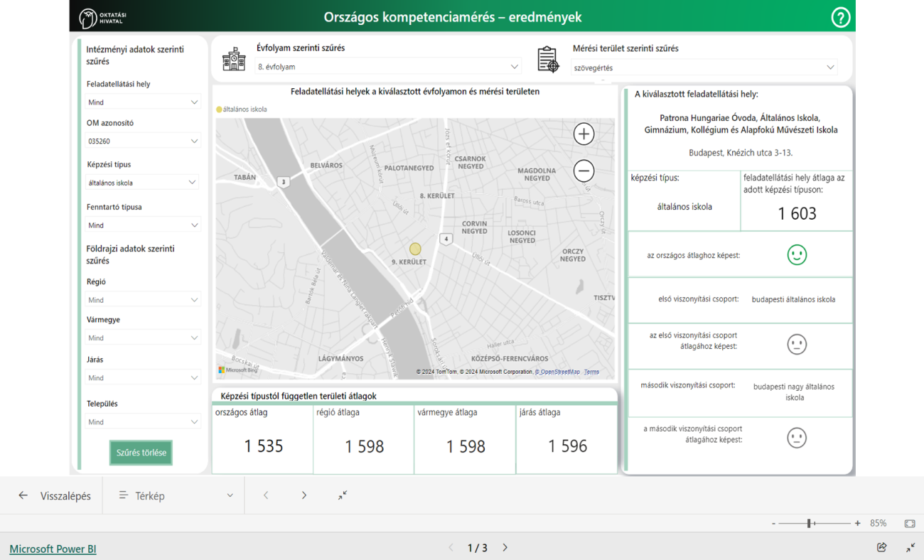The image size is (924, 560).
Task: Click the Patrona Hungariae school name
Action: 741,124
